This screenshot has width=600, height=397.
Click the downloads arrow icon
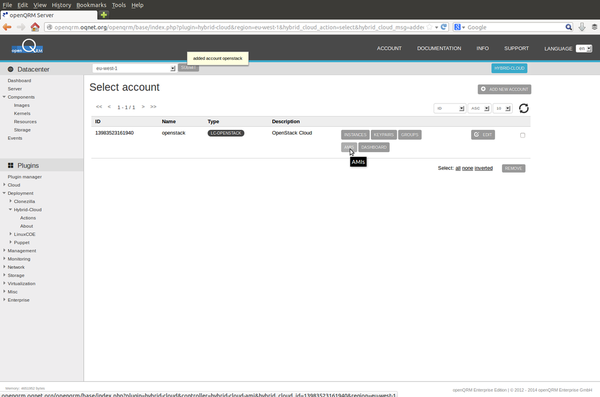coord(582,27)
